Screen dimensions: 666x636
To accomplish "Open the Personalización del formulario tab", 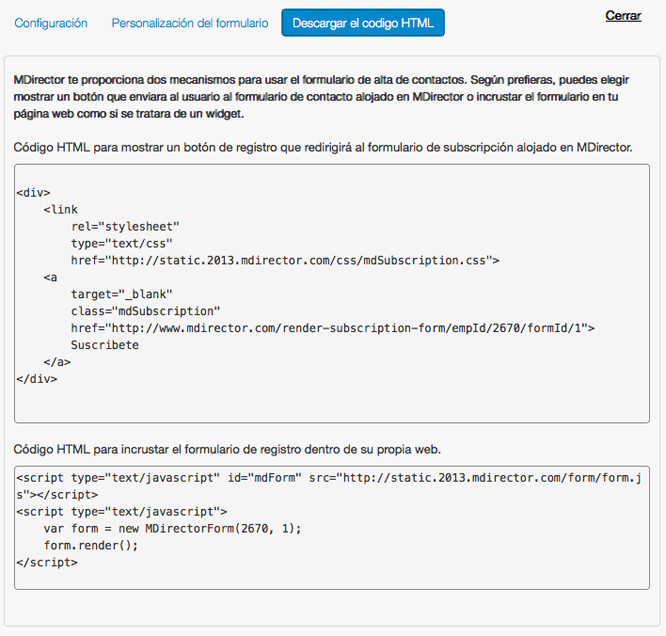I will point(189,23).
